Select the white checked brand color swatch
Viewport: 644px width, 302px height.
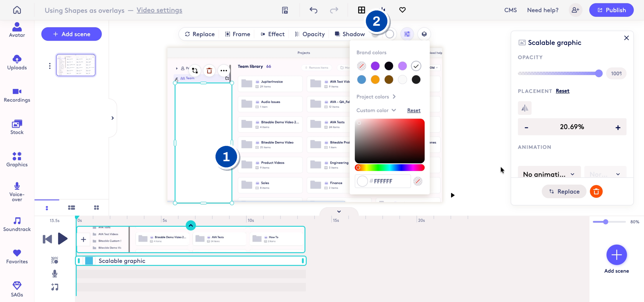click(416, 66)
